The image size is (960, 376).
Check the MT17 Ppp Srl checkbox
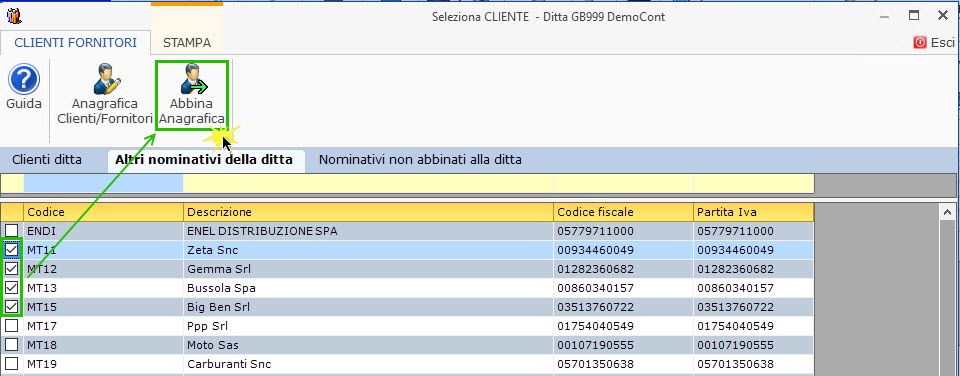click(12, 326)
